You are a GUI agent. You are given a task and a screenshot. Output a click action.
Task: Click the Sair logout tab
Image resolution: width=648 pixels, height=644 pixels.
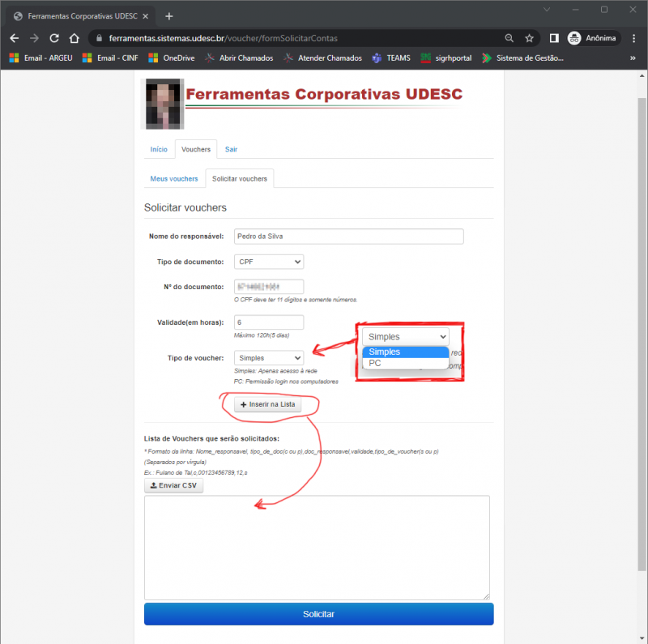coord(231,149)
